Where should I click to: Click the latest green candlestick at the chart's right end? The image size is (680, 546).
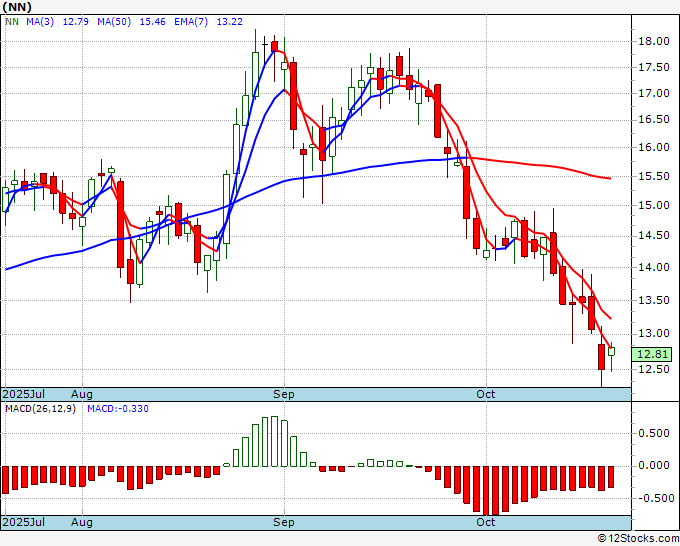click(x=611, y=352)
